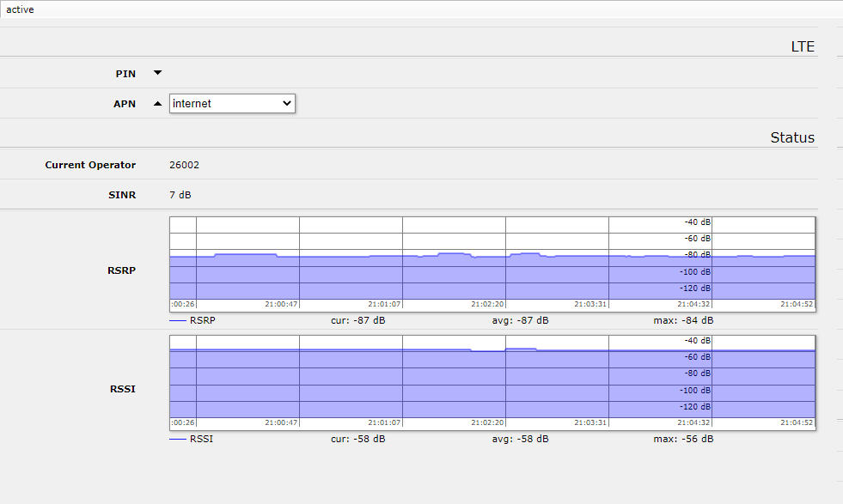The width and height of the screenshot is (843, 504).
Task: Click RSRP current value -87 dB
Action: click(357, 320)
